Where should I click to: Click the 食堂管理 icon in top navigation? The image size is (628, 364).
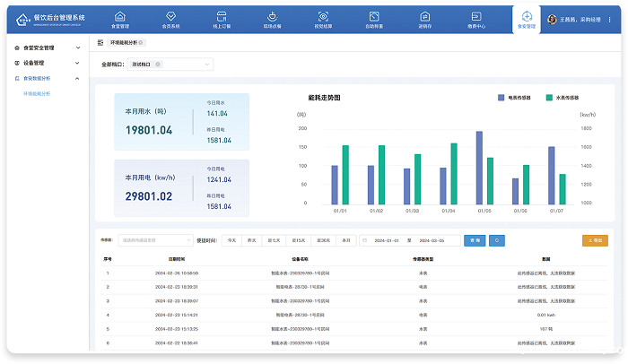[x=120, y=16]
